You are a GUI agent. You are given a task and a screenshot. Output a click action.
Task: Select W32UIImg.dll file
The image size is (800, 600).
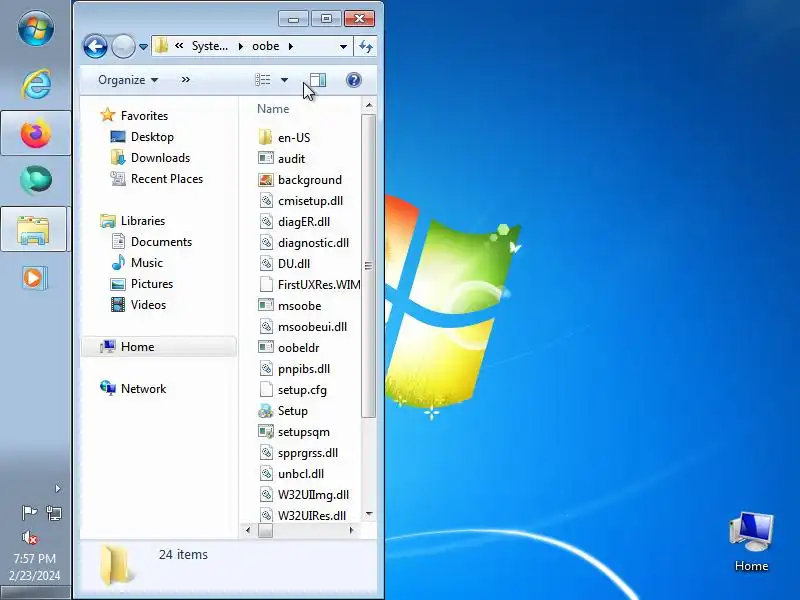(313, 494)
